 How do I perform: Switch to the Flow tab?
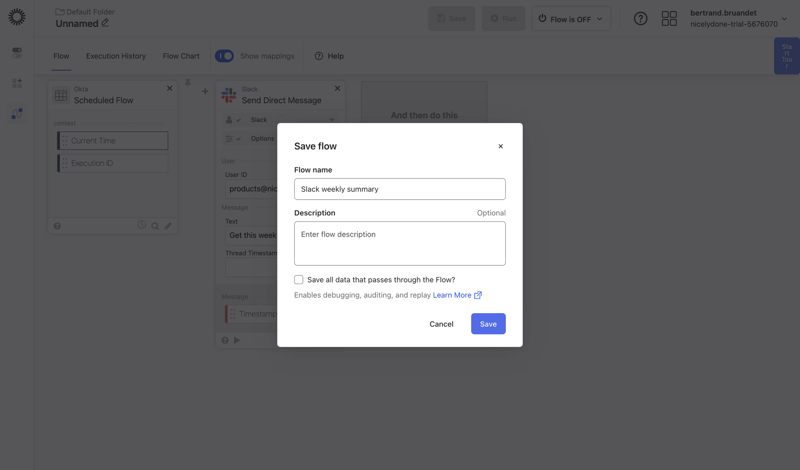[x=61, y=56]
